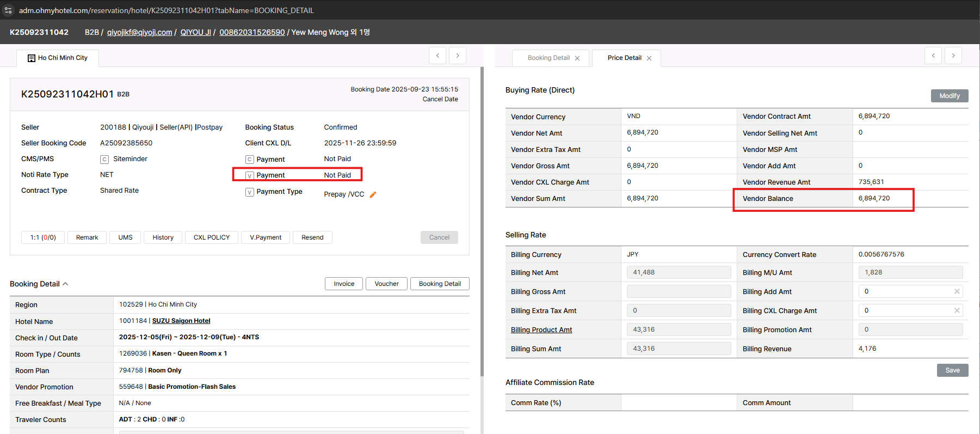Collapse the Booking Detail section chevron
The height and width of the screenshot is (434, 980).
click(65, 284)
